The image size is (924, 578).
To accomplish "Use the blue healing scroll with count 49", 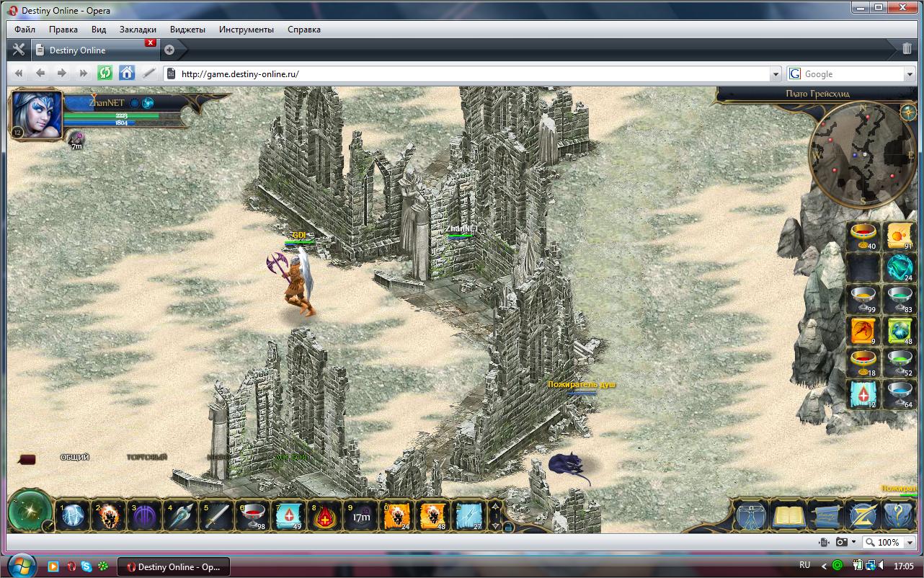I will 288,516.
